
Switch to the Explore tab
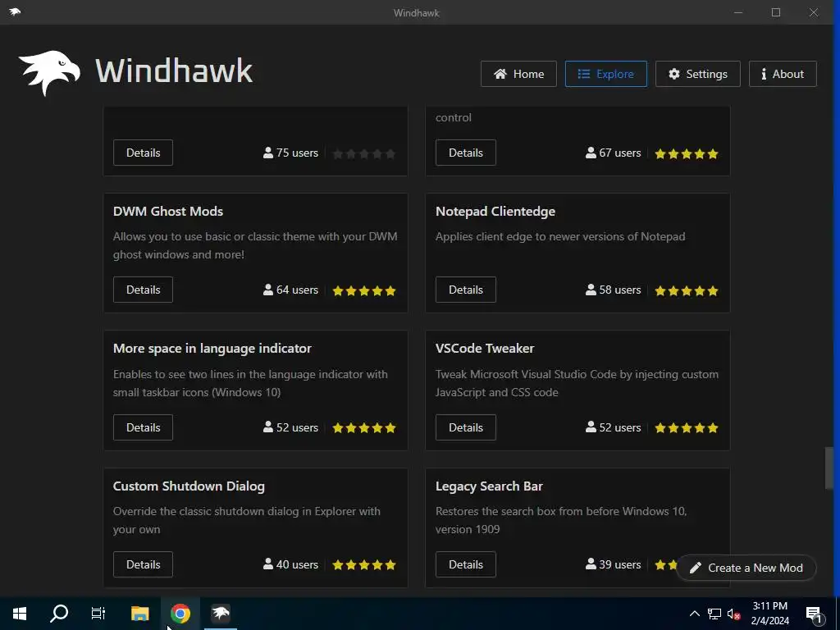click(x=606, y=74)
